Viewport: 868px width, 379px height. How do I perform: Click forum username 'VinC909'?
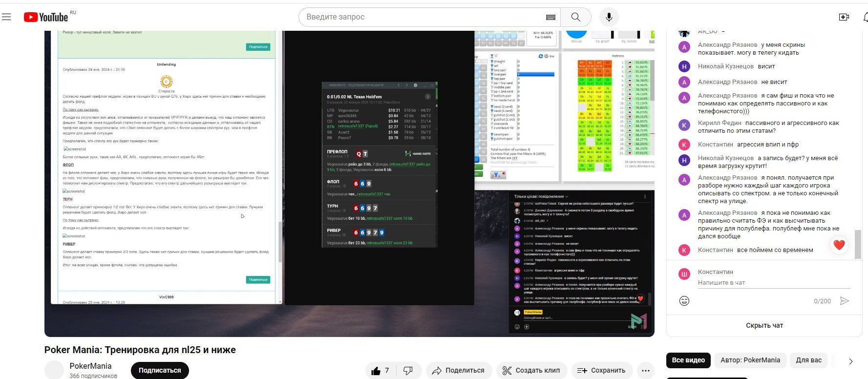pyautogui.click(x=166, y=297)
